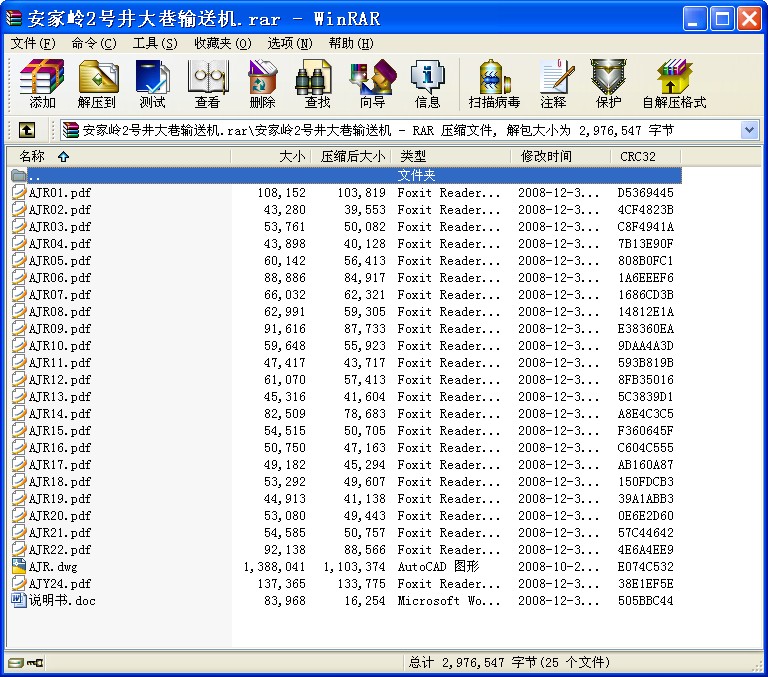Select the AJR22.pdf file icon
This screenshot has height=677, width=768.
(19, 549)
